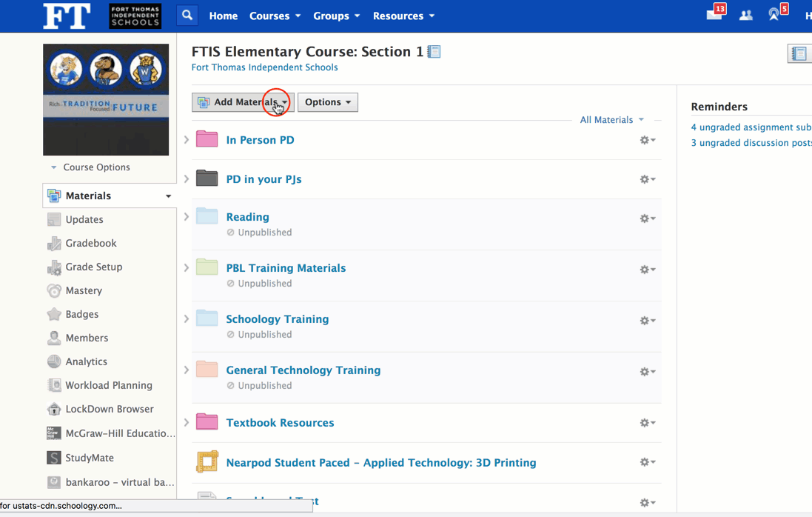Open the Resources menu

pyautogui.click(x=403, y=16)
